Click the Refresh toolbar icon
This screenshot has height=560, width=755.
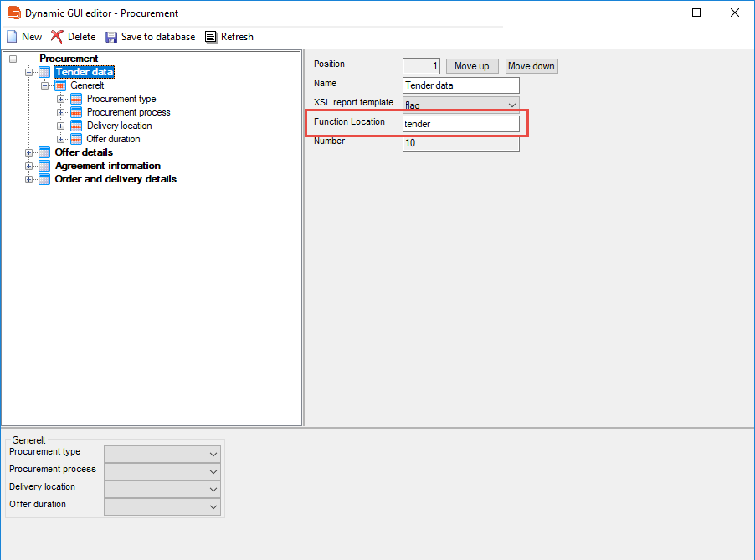[x=211, y=37]
